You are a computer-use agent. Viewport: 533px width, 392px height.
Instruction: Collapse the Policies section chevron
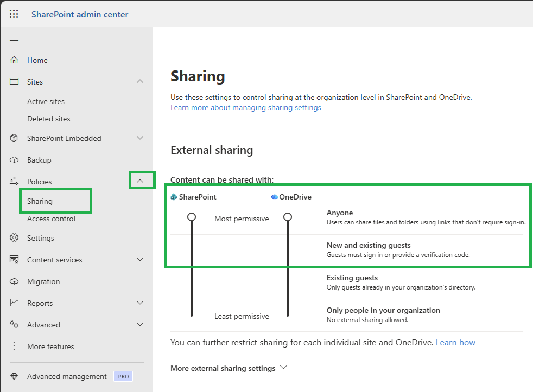click(x=140, y=181)
